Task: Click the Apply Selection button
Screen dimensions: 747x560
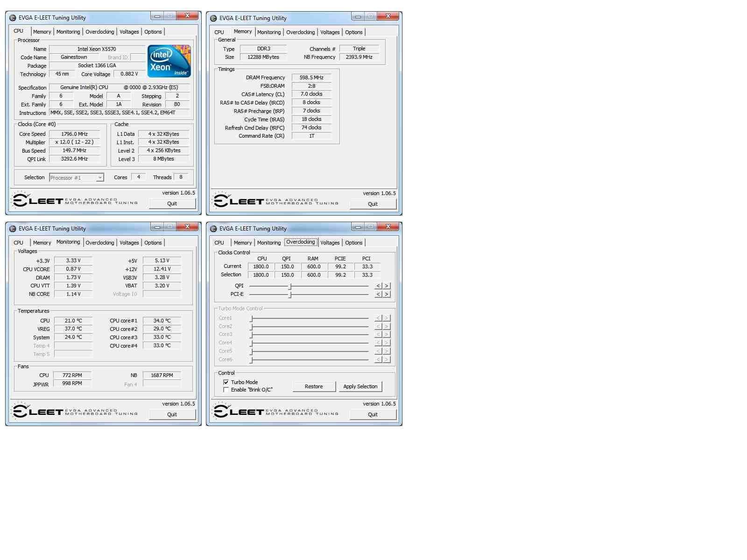Action: coord(360,387)
